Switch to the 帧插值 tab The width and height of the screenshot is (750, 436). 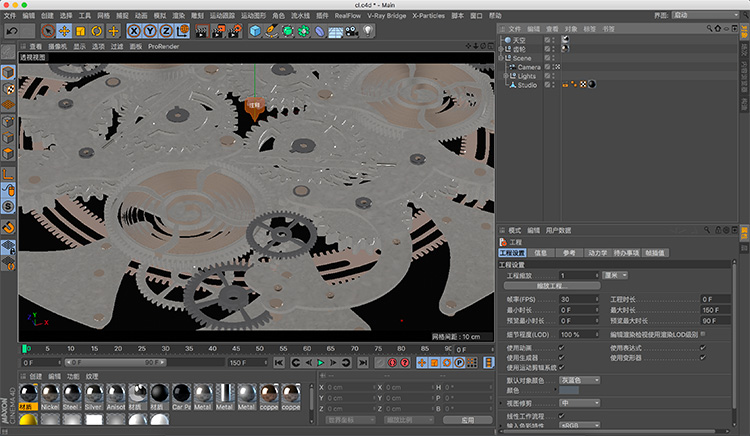point(655,253)
